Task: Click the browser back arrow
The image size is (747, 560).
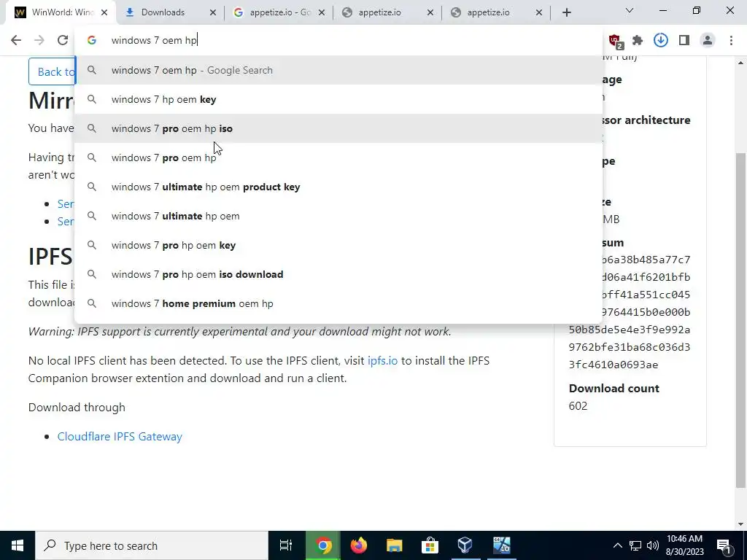Action: coord(16,41)
